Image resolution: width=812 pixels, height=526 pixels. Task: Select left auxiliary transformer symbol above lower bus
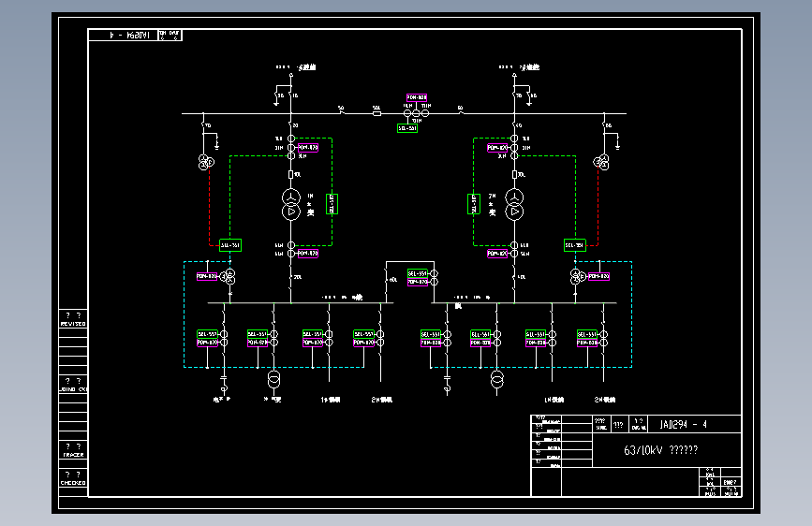click(x=229, y=276)
